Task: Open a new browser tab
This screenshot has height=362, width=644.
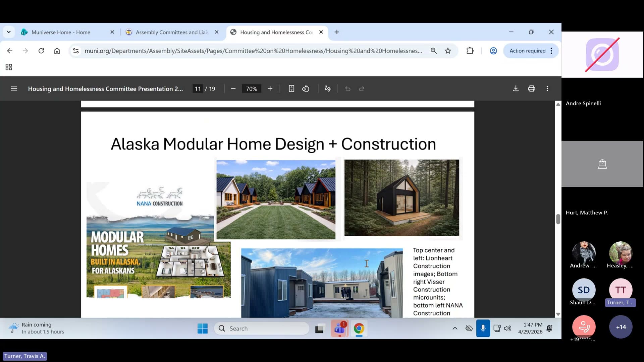Action: pos(337,32)
